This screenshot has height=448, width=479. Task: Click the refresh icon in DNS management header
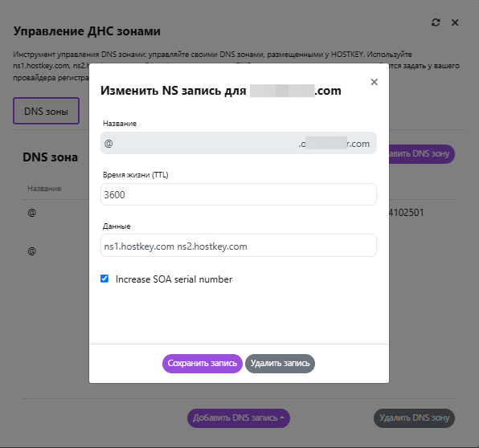point(436,22)
